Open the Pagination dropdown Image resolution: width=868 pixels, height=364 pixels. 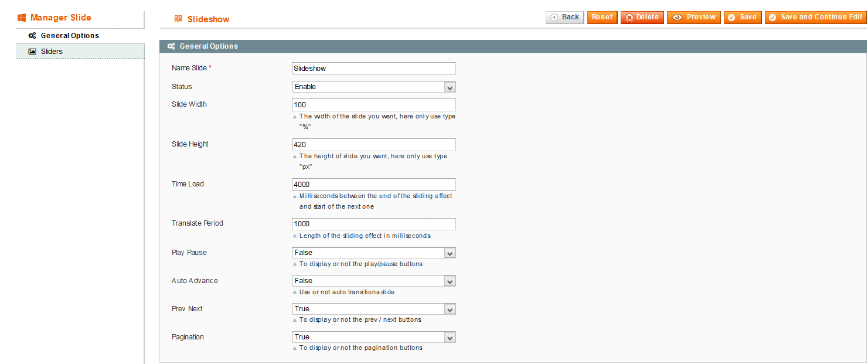[374, 337]
